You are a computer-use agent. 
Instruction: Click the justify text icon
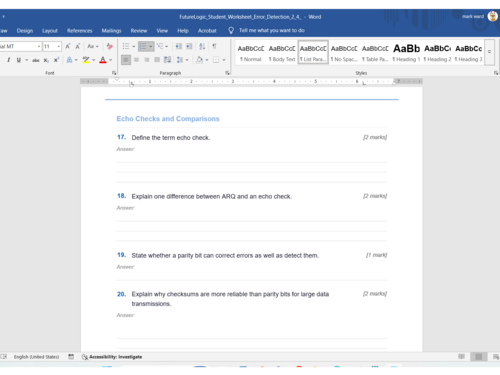(x=157, y=60)
